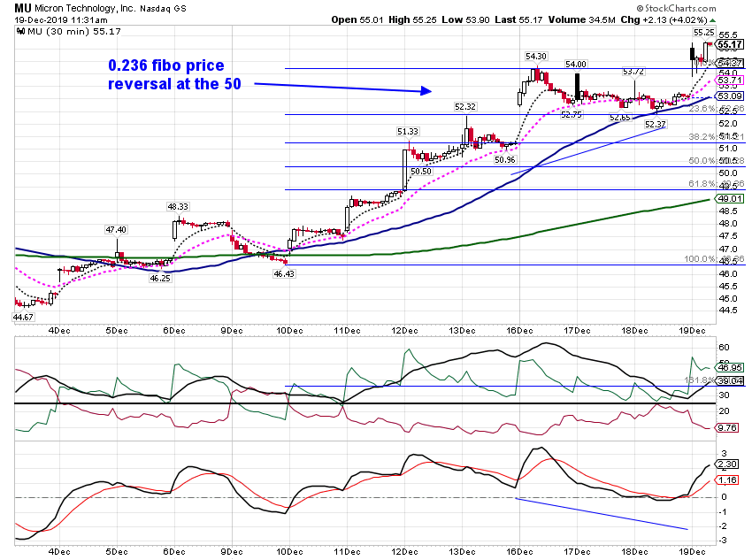
Task: Click the 51.33 price label
Action: click(x=408, y=131)
